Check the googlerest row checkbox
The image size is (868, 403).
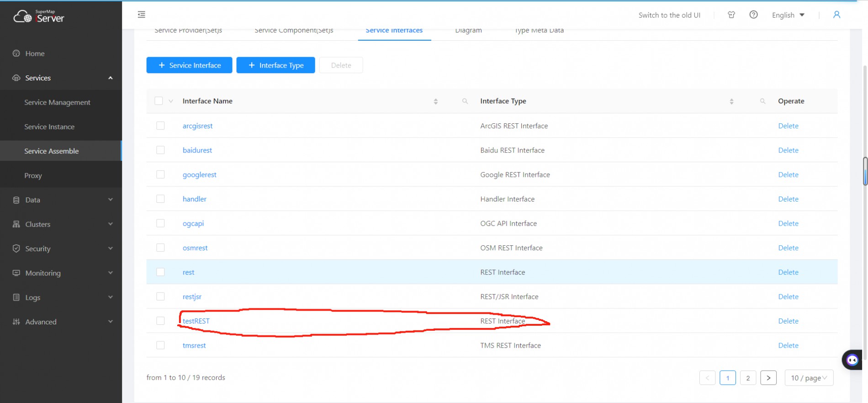160,175
